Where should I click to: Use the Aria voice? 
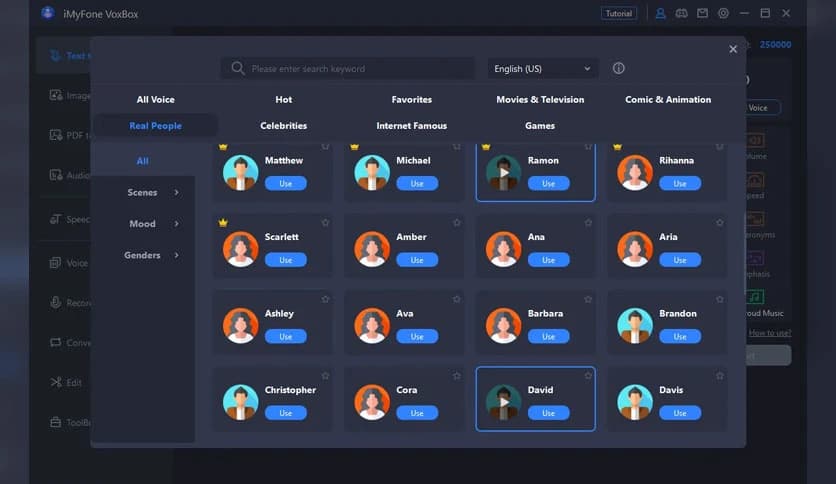coord(680,260)
